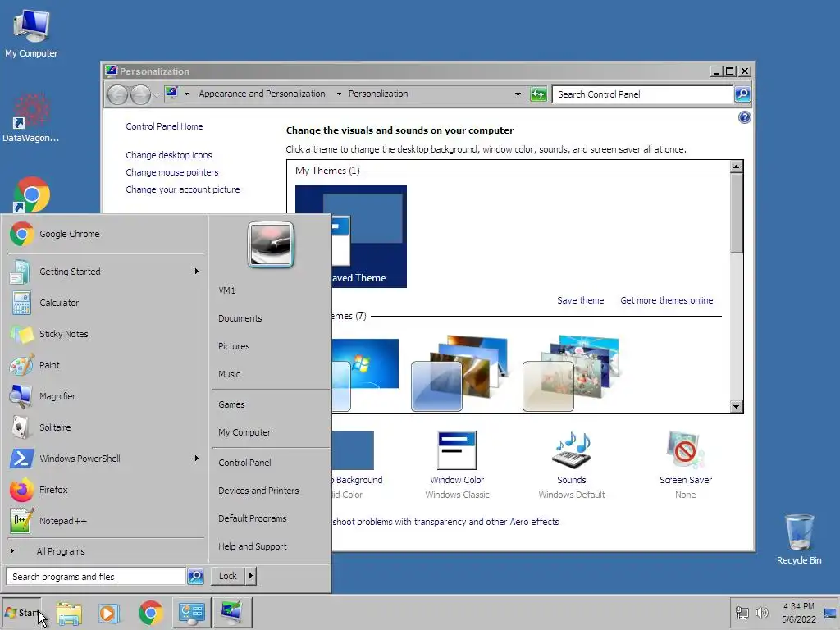Start Paint from the Start menu
This screenshot has width=840, height=630.
click(x=106, y=365)
